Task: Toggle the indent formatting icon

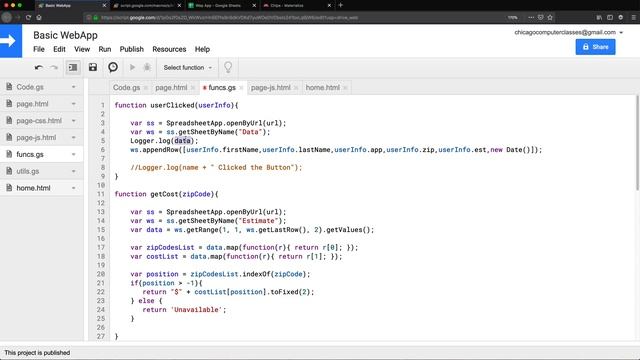Action: pyautogui.click(x=73, y=67)
